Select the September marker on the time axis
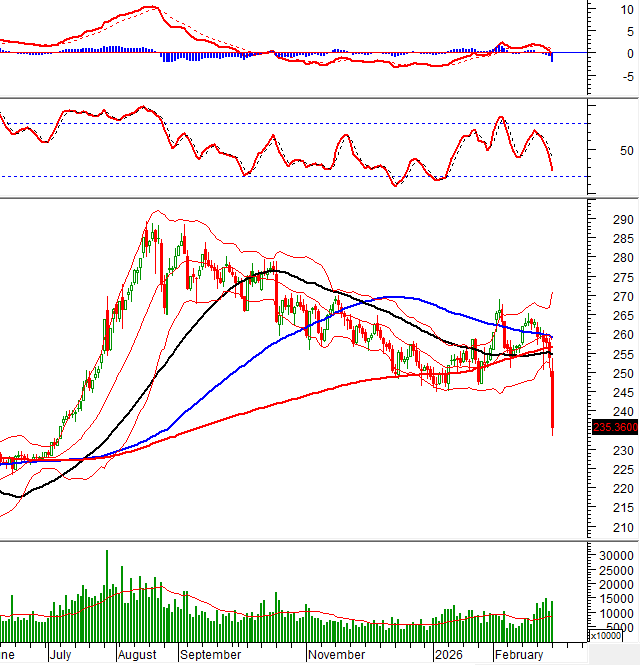Image resolution: width=640 pixels, height=665 pixels. point(211,655)
